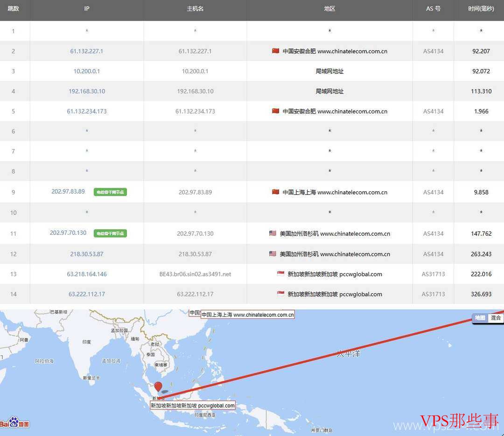Screen dimensions: 504x436
Task: Click 局域网地址 in the hop 4 row
Action: tap(330, 91)
